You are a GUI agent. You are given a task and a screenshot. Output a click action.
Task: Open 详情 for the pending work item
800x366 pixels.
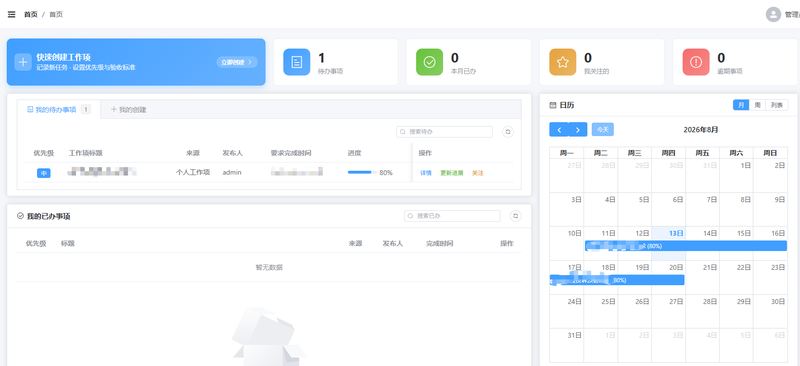point(426,173)
